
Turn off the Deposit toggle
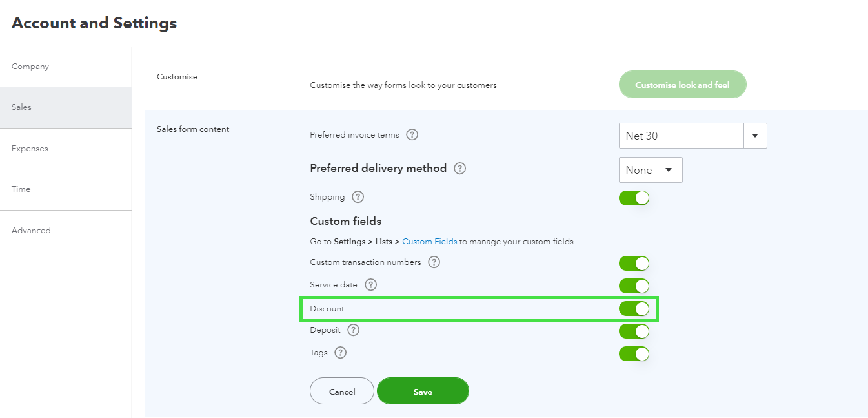[x=634, y=331]
